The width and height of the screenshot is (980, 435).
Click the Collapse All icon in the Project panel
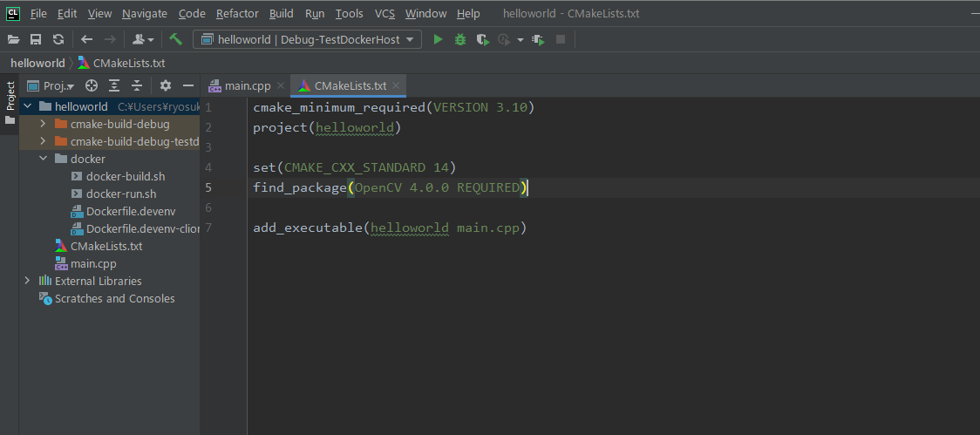click(x=137, y=85)
